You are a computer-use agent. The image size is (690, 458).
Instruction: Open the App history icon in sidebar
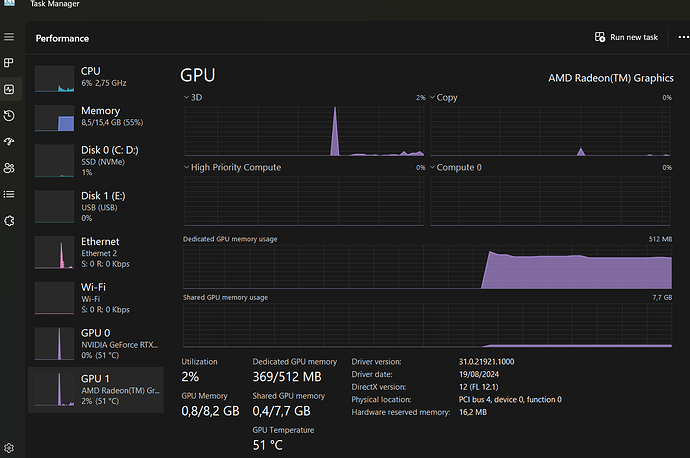pyautogui.click(x=9, y=115)
